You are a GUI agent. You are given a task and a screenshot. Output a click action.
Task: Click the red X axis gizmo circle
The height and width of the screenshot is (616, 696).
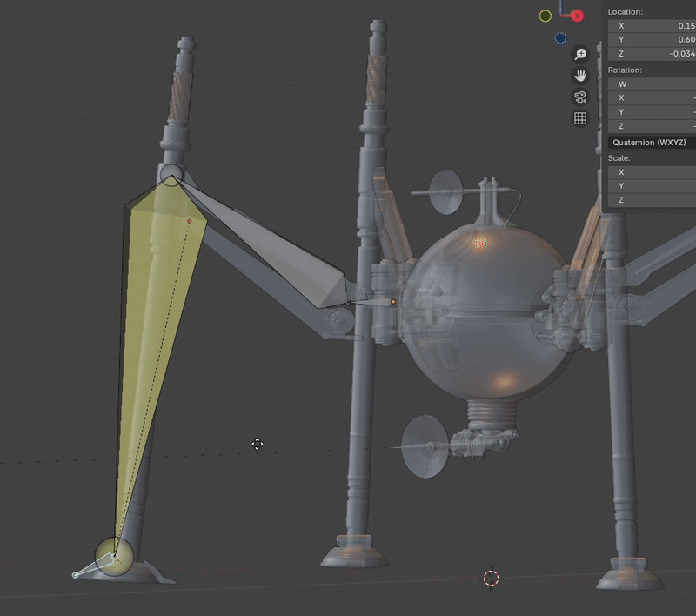577,16
